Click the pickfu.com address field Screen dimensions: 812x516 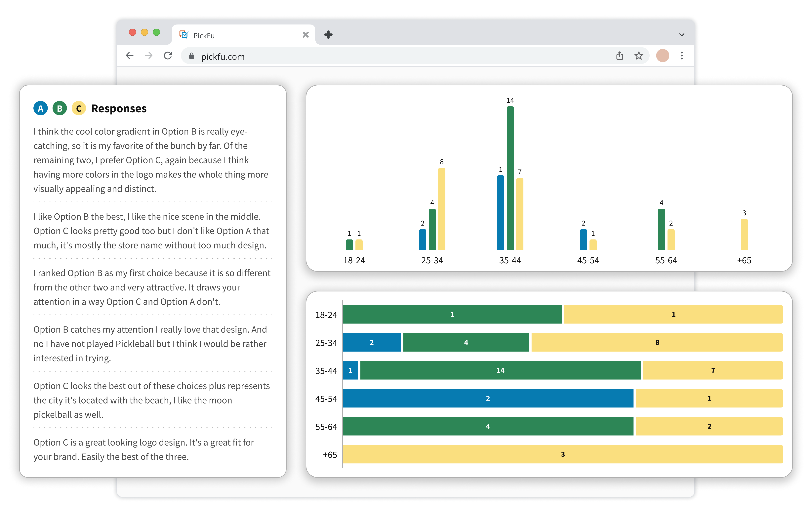[371, 56]
